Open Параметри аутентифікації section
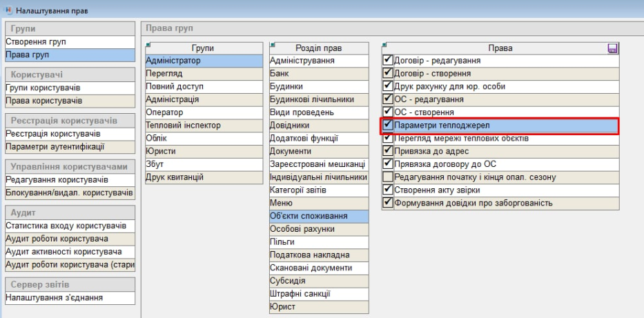Viewport: 644px width, 318px height. (x=55, y=147)
